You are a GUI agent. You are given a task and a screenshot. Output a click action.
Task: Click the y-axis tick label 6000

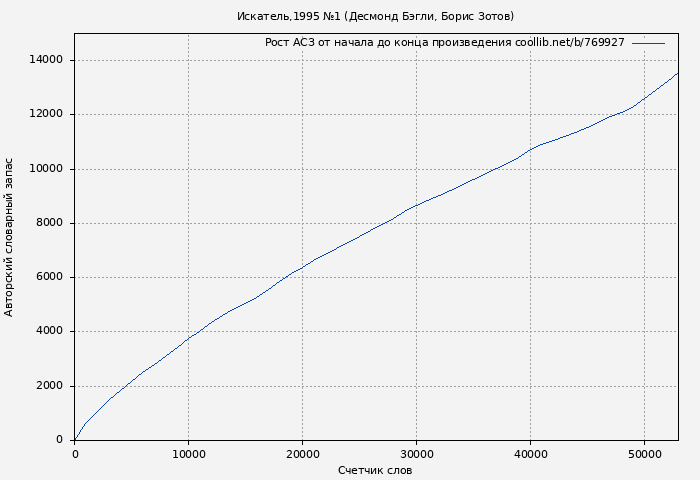(x=49, y=277)
